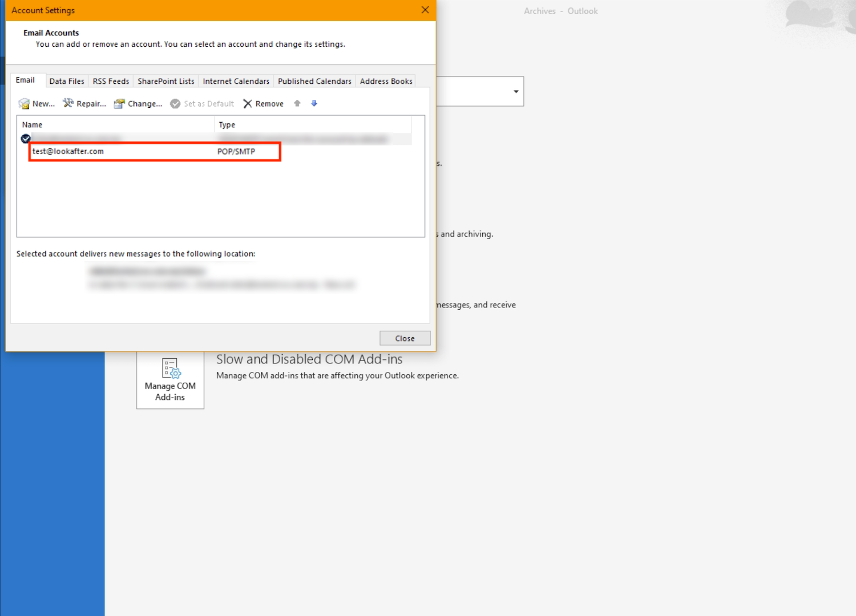Switch to Address Books tab
This screenshot has width=856, height=616.
[x=386, y=82]
